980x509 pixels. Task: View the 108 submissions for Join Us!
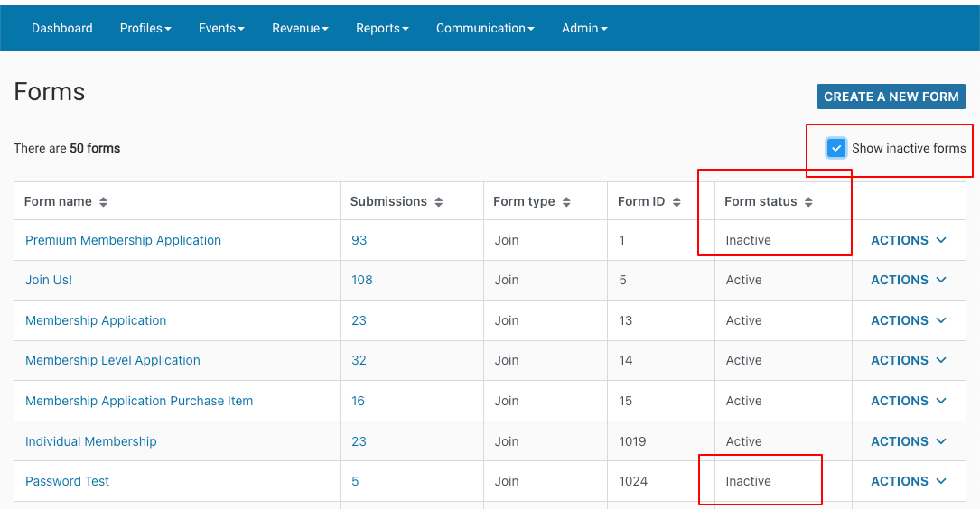pyautogui.click(x=362, y=281)
